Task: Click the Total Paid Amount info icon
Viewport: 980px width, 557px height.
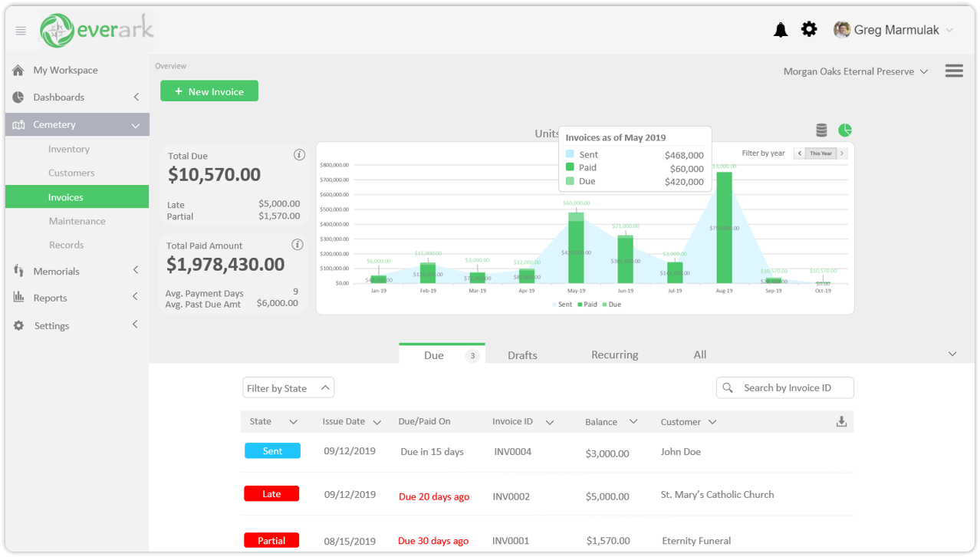Action: tap(298, 245)
